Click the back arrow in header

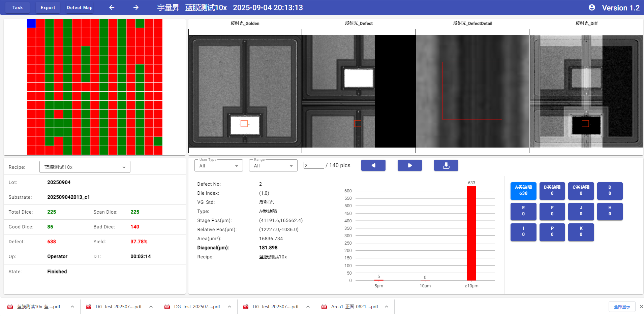click(112, 7)
